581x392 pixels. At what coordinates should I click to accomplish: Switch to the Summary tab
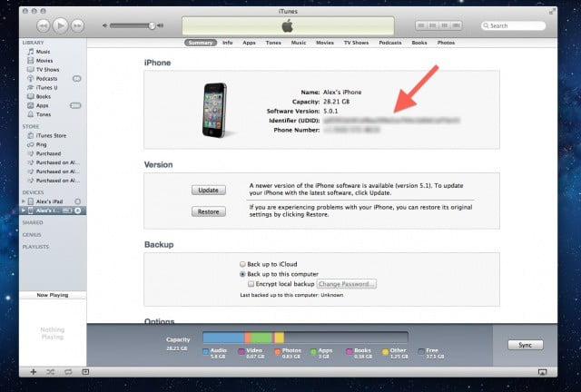201,43
